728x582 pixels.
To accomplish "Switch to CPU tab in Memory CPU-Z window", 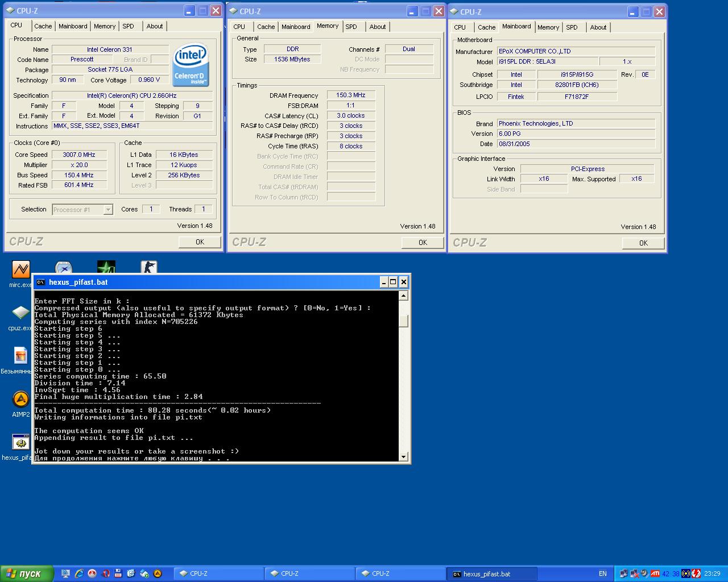I will point(239,27).
